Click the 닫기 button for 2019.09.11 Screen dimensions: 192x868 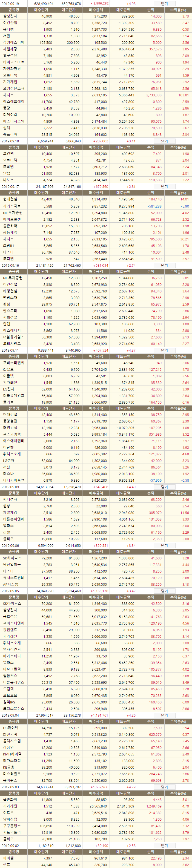pos(164,350)
